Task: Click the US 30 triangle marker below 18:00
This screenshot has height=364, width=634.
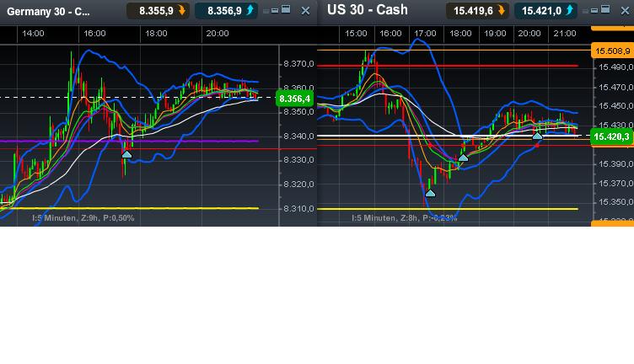Action: [463, 158]
